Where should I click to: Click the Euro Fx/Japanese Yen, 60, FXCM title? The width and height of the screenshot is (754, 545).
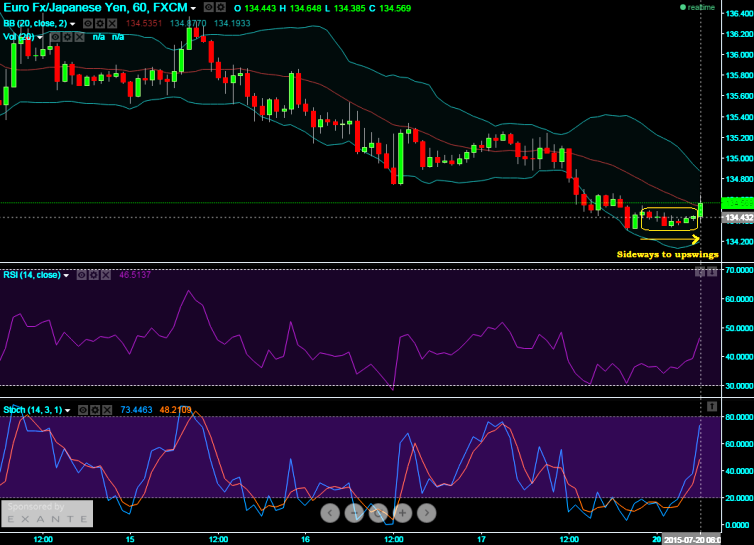tap(95, 7)
